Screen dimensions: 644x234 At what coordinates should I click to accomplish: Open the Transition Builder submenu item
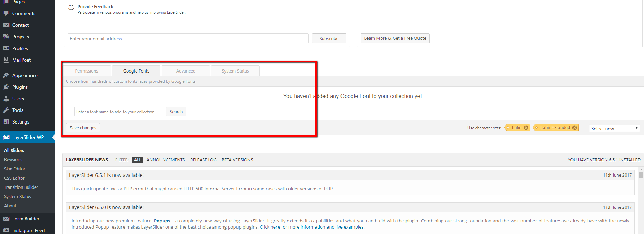pos(21,187)
